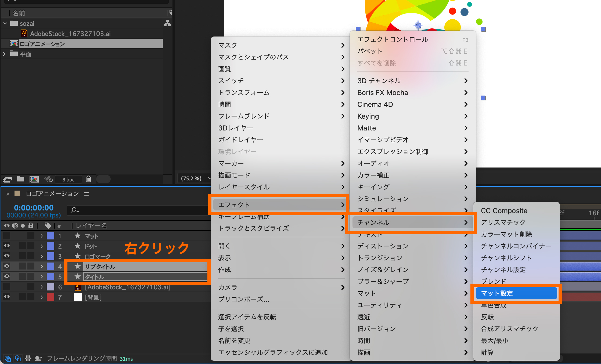Click the Interpret Footage icon in the Project panel
This screenshot has height=364, width=601.
click(x=7, y=179)
